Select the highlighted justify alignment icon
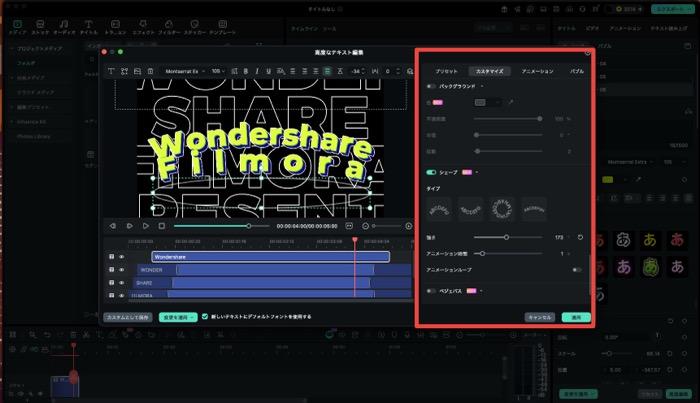This screenshot has width=700, height=403. click(328, 71)
